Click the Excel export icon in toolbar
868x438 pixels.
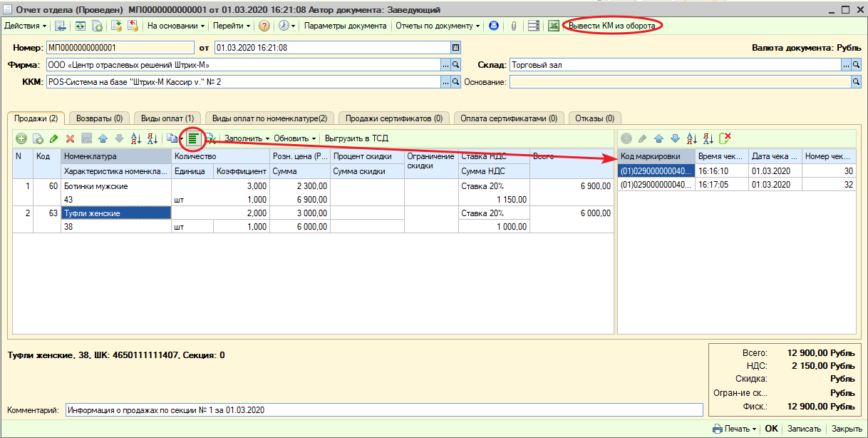coord(553,26)
